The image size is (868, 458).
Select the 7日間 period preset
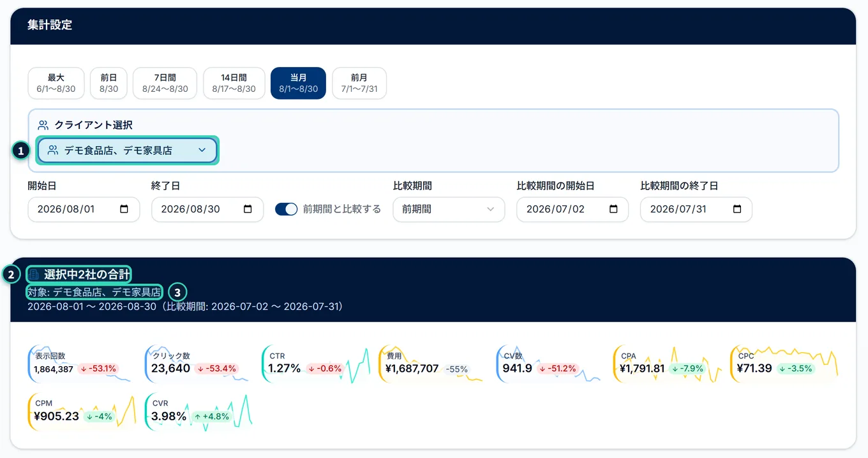coord(165,84)
